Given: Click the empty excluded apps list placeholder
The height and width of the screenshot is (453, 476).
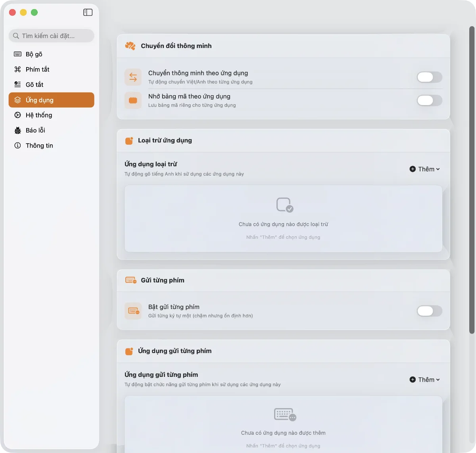Looking at the screenshot, I should click(283, 219).
